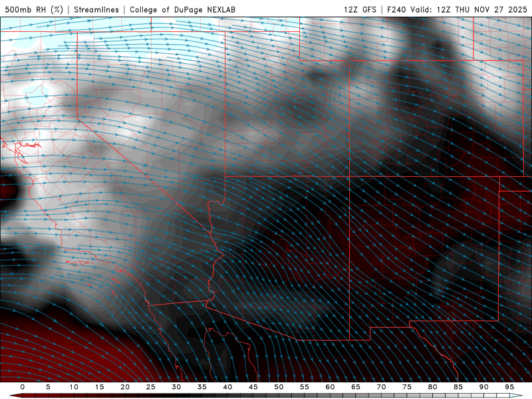Click the "55" colorbar label
This screenshot has height=399, width=532.
click(305, 387)
